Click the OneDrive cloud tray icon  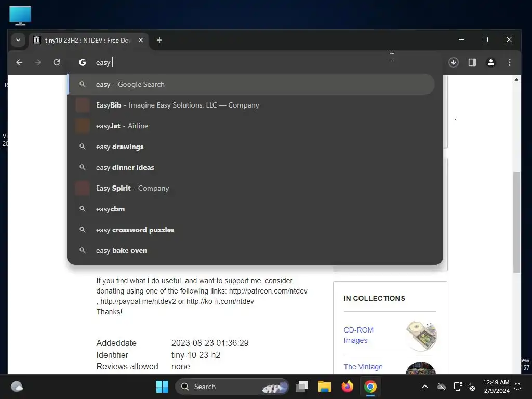[x=442, y=387]
